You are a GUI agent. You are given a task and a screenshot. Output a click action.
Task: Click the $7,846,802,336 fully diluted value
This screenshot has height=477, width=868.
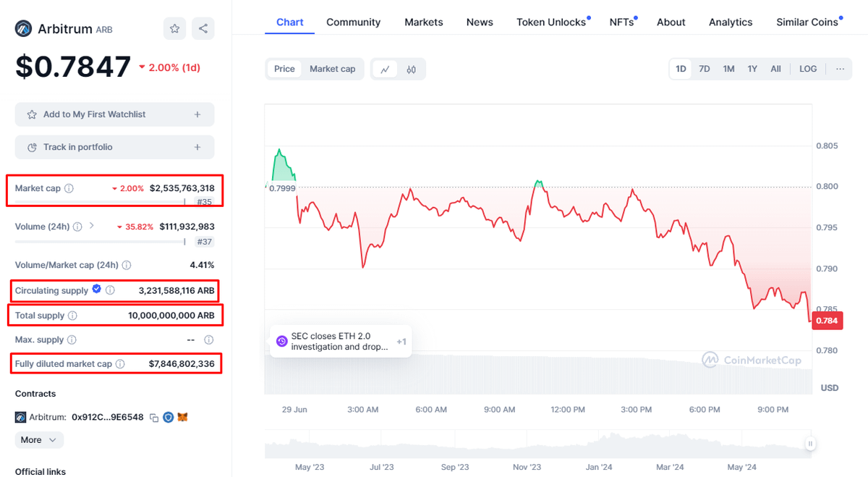(x=182, y=363)
